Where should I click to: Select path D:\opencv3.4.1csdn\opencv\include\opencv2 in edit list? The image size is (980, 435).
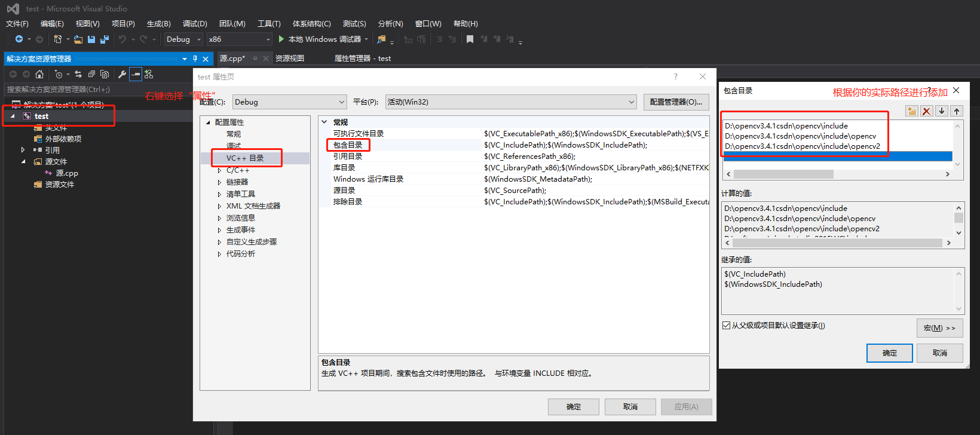click(x=802, y=146)
